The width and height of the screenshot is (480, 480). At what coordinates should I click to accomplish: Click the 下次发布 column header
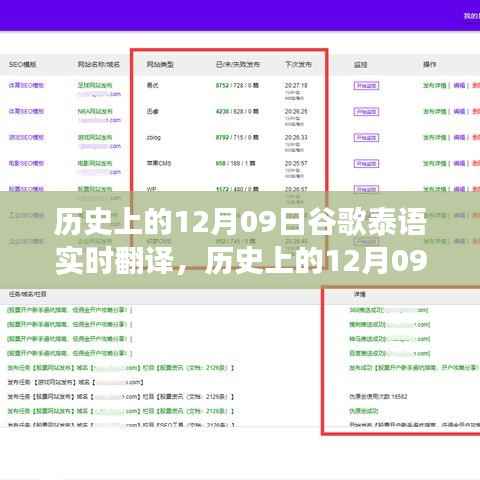(x=298, y=64)
